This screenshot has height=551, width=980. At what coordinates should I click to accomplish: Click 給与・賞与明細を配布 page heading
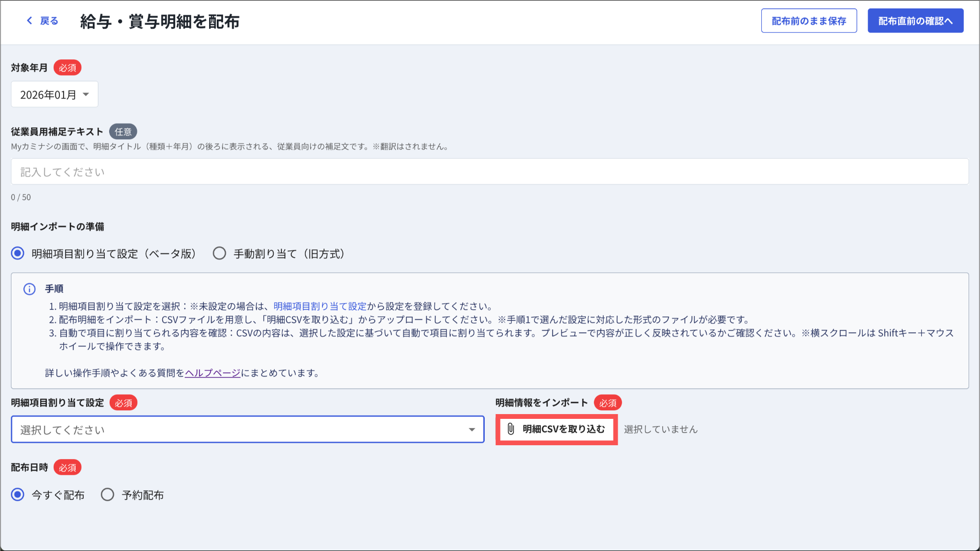(160, 22)
